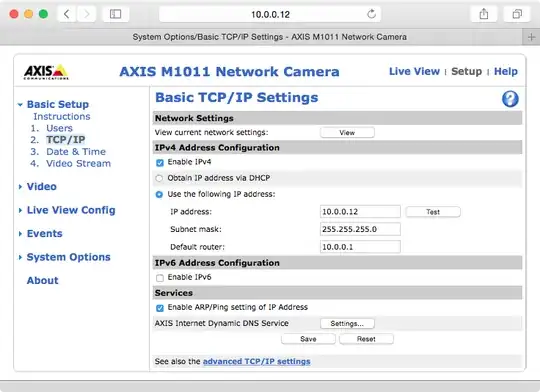Click the Default router field
This screenshot has width=540, height=392.
tap(360, 247)
